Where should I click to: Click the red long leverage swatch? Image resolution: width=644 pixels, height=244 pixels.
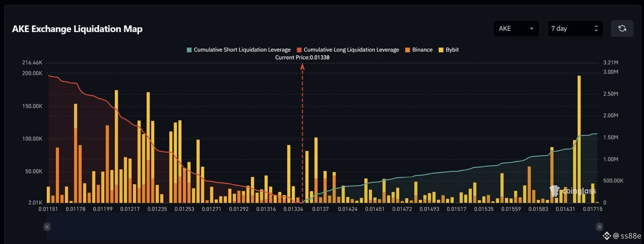[x=299, y=50]
